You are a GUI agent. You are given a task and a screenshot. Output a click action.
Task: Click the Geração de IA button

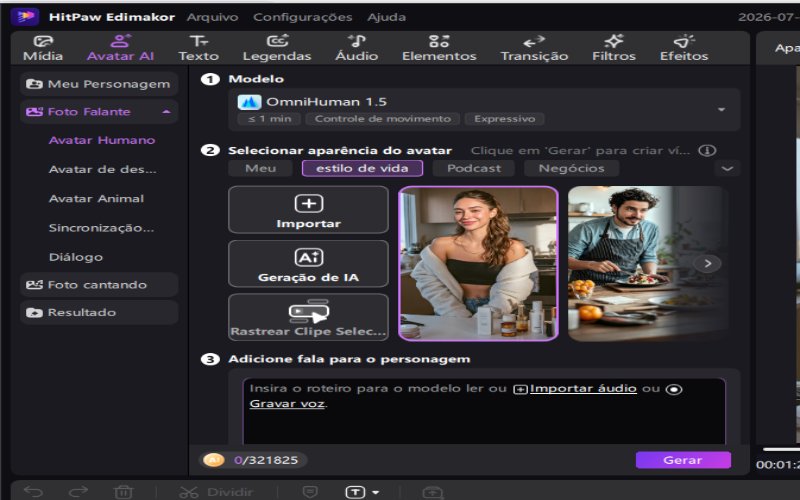tap(308, 264)
